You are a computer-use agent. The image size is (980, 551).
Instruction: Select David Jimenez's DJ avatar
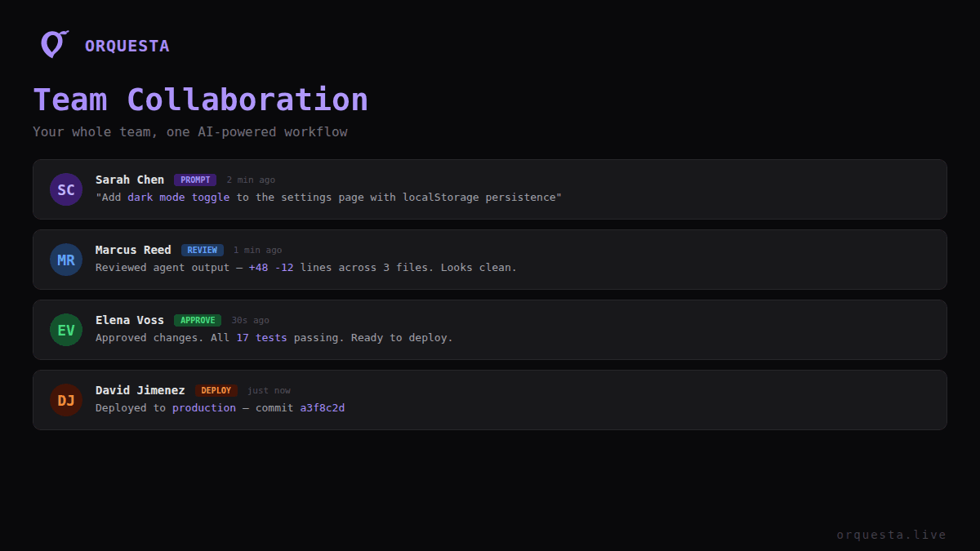[x=66, y=400]
